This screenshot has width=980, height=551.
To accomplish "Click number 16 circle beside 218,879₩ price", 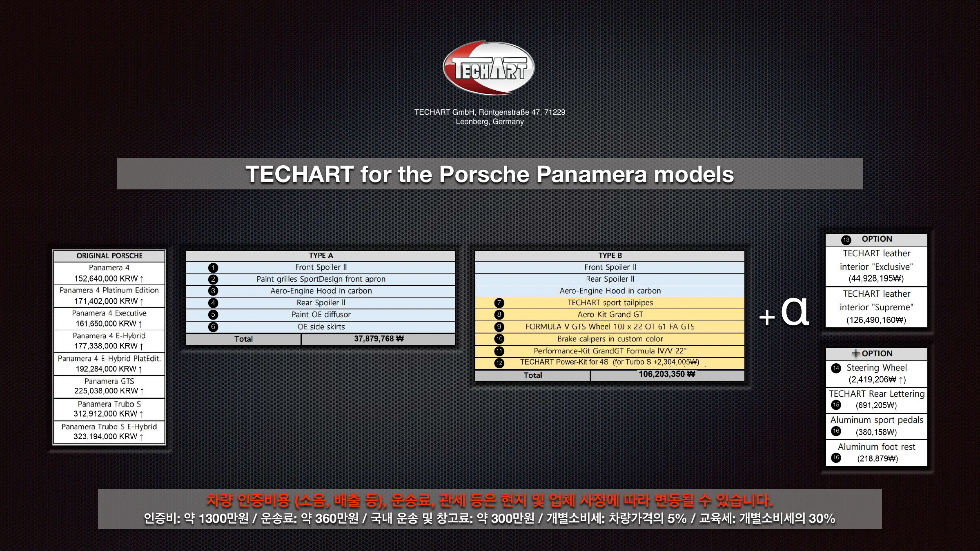I will (836, 458).
